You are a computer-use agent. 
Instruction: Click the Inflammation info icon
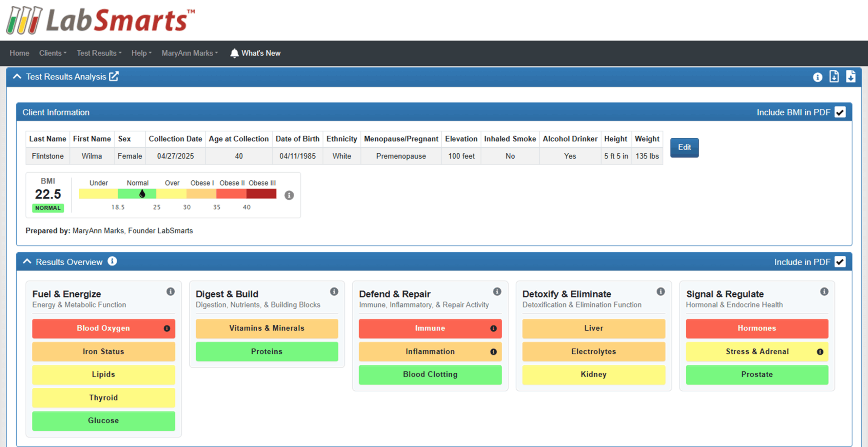tap(493, 352)
